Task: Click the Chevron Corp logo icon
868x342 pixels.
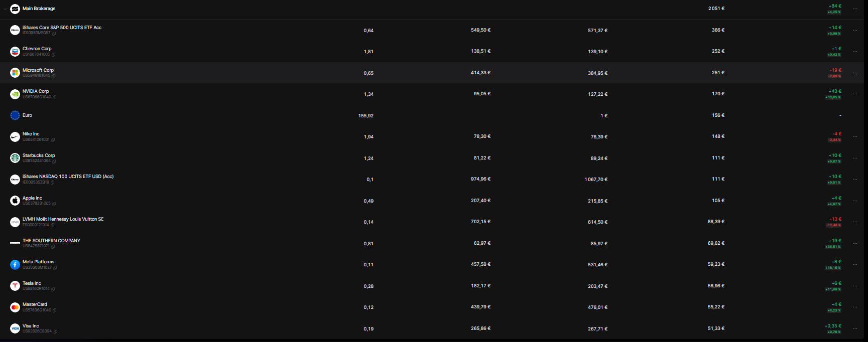Action: point(15,51)
